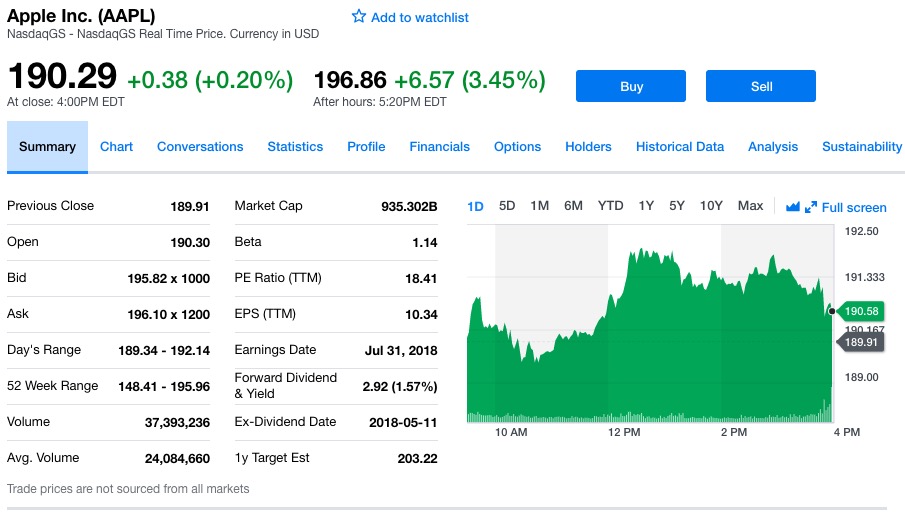Viewport: 905px width, 514px height.
Task: Click the Previous Close label
Action: click(x=50, y=205)
